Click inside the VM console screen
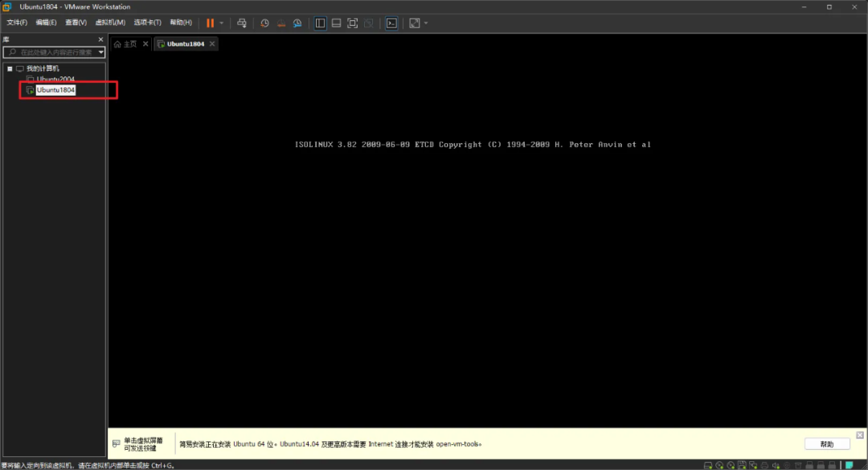868x470 pixels. point(488,238)
